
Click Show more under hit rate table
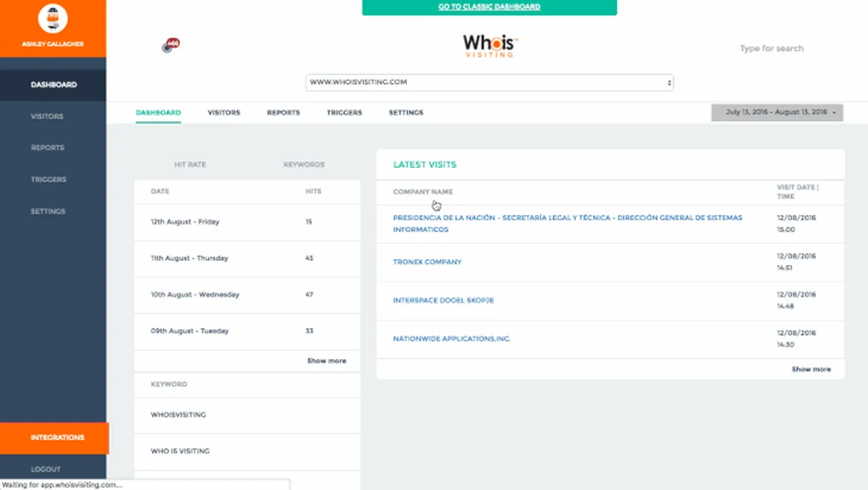[x=326, y=361]
